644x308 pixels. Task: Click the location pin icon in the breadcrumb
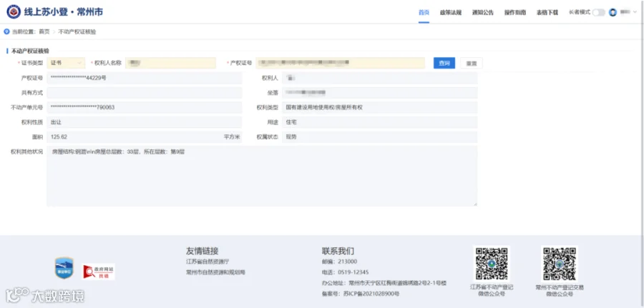point(6,31)
